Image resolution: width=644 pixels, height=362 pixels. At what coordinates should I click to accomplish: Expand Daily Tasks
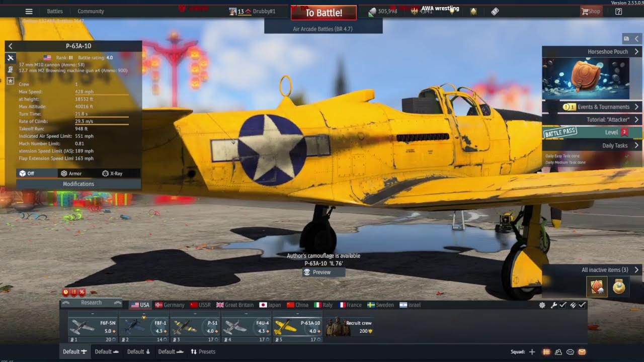(592, 145)
